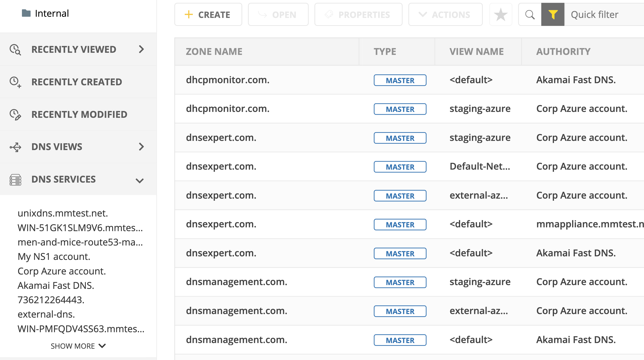
Task: Select Corp Azure account. in services list
Action: tap(62, 271)
